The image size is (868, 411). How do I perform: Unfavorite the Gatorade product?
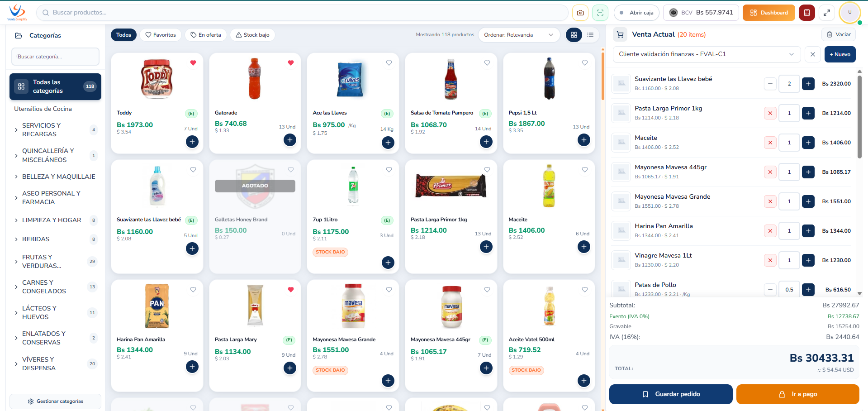click(291, 63)
